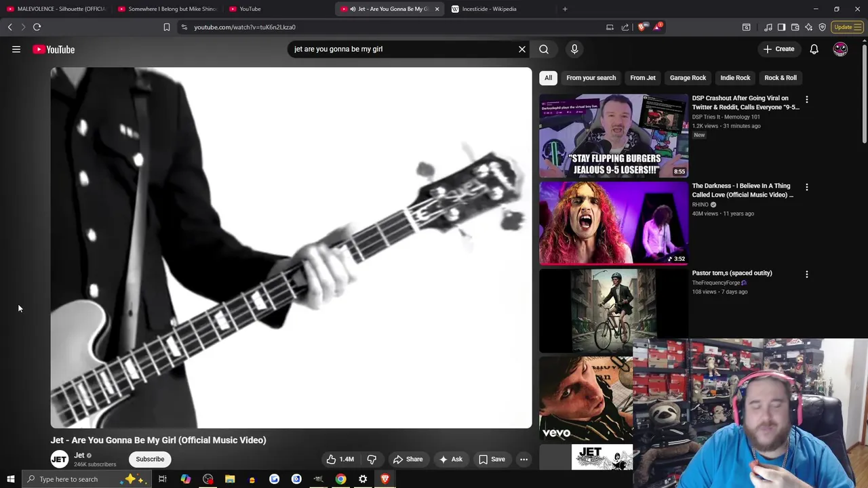Switch to the MALEVOLENCE Silhouette tab
The height and width of the screenshot is (488, 868).
pyautogui.click(x=56, y=9)
